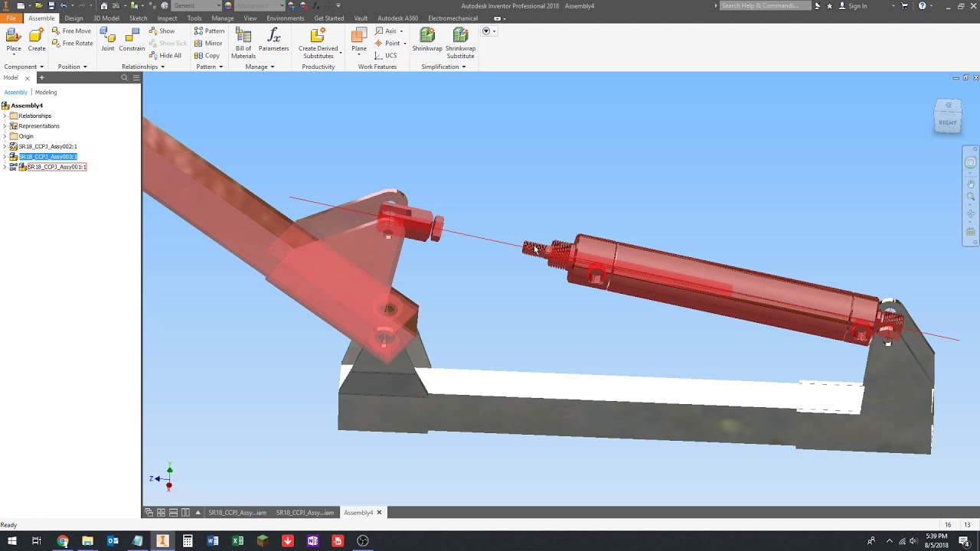Select the Mirror components tool
The height and width of the screenshot is (551, 980).
coord(207,43)
